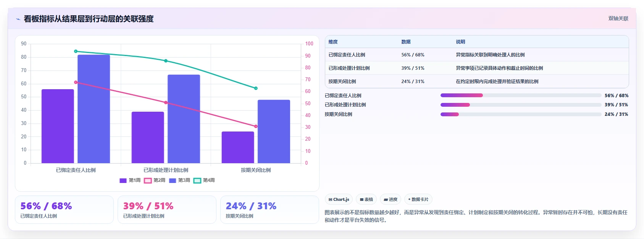Click the 第1周 bar for 按期关闭比例
644x239 pixels.
coord(238,147)
